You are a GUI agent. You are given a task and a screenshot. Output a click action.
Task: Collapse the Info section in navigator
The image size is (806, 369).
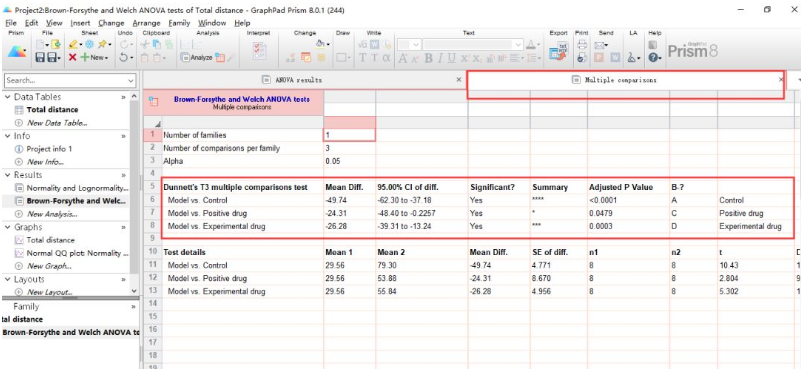(x=7, y=136)
